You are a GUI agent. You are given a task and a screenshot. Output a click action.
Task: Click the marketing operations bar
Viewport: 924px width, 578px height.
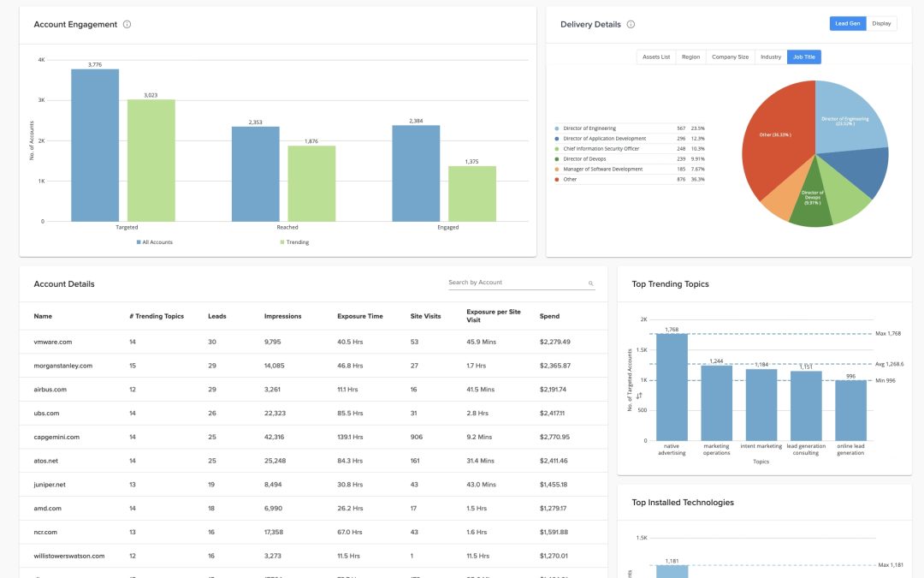(x=717, y=402)
